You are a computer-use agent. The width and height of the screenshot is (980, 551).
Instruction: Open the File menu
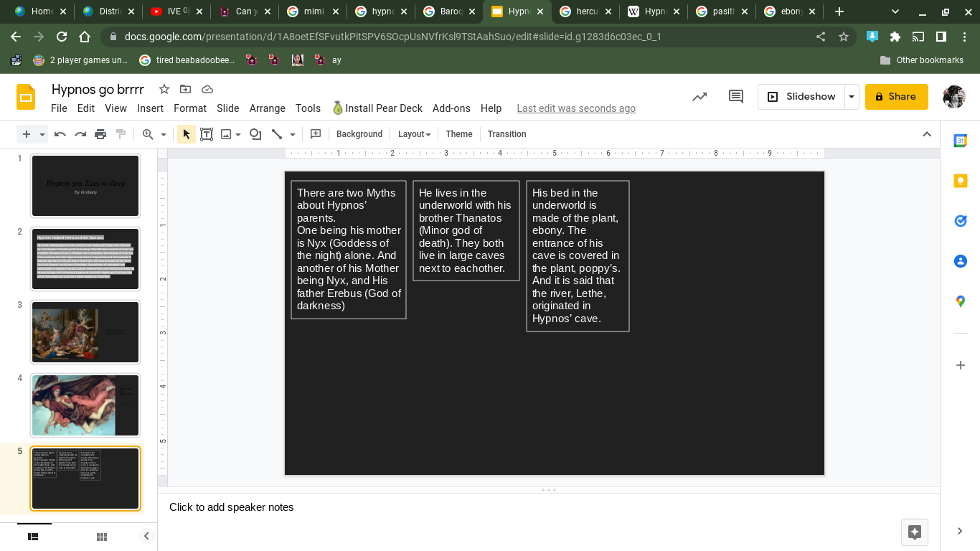click(59, 108)
